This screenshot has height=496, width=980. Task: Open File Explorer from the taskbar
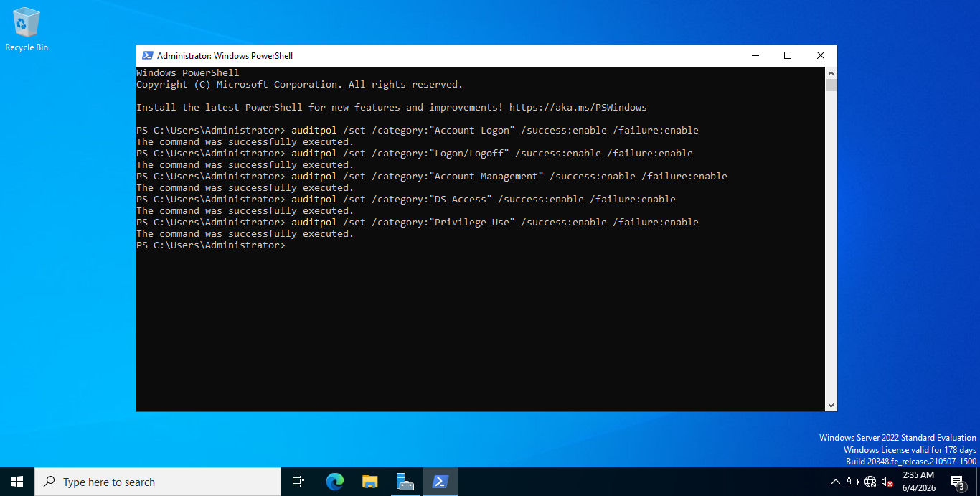(x=370, y=482)
